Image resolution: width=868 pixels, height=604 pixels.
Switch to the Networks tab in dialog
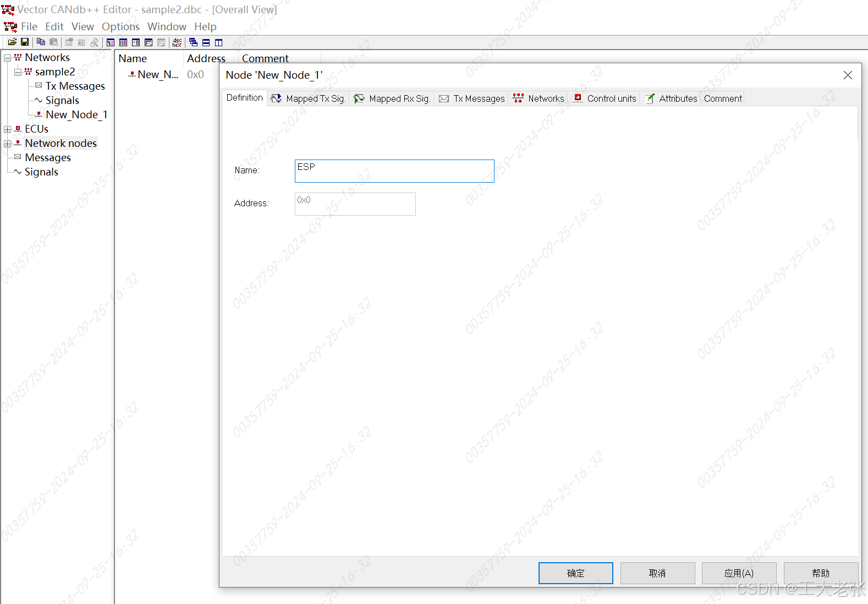pyautogui.click(x=539, y=98)
